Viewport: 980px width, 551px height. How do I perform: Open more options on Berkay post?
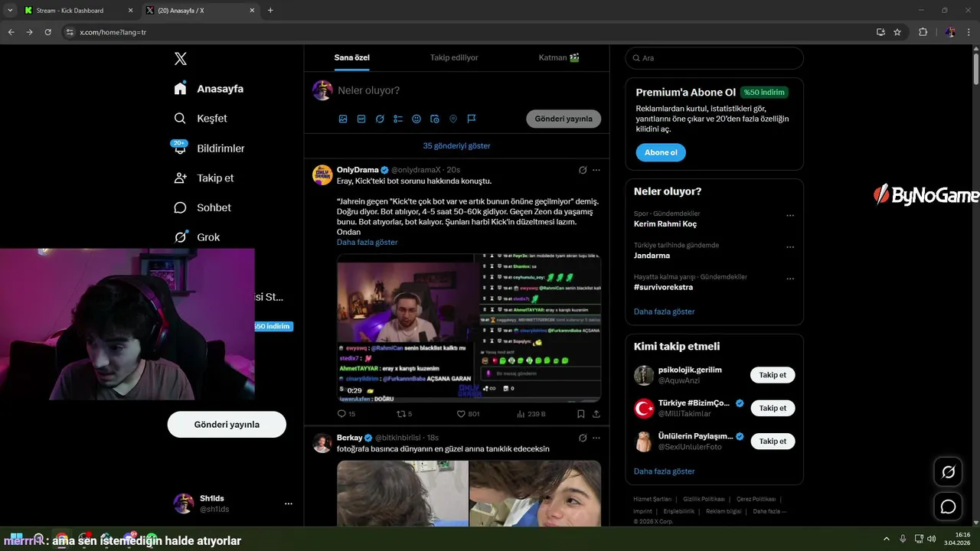(x=596, y=438)
